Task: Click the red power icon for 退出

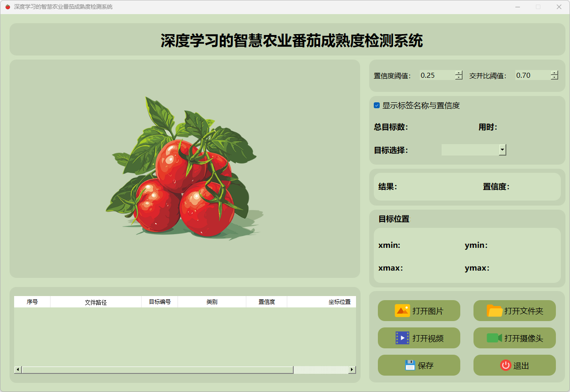Action: [505, 365]
